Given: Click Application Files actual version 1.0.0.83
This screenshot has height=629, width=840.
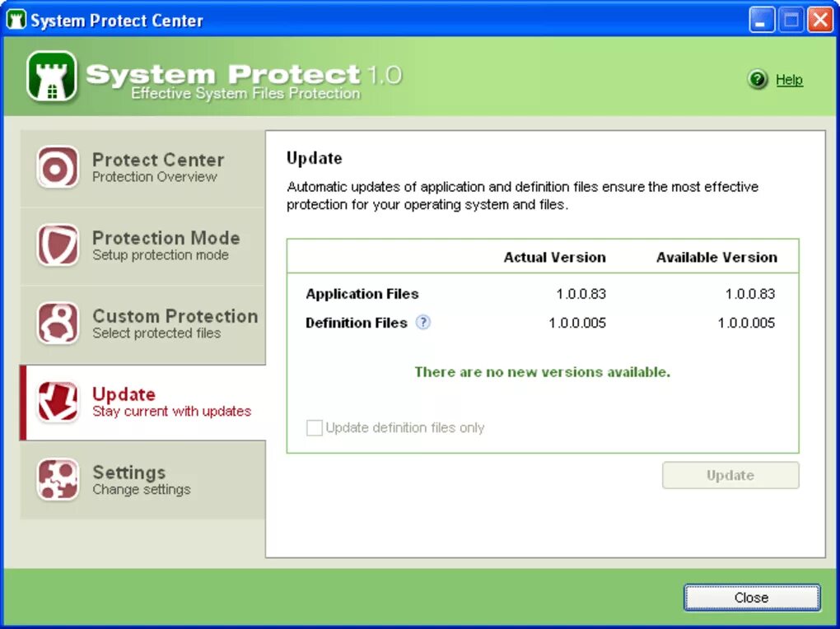Looking at the screenshot, I should click(x=581, y=294).
